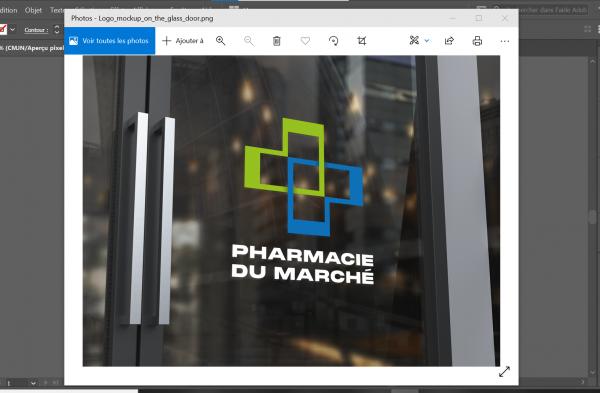This screenshot has height=393, width=600.
Task: Open the stroke color swatch dropdown
Action: 13,29
